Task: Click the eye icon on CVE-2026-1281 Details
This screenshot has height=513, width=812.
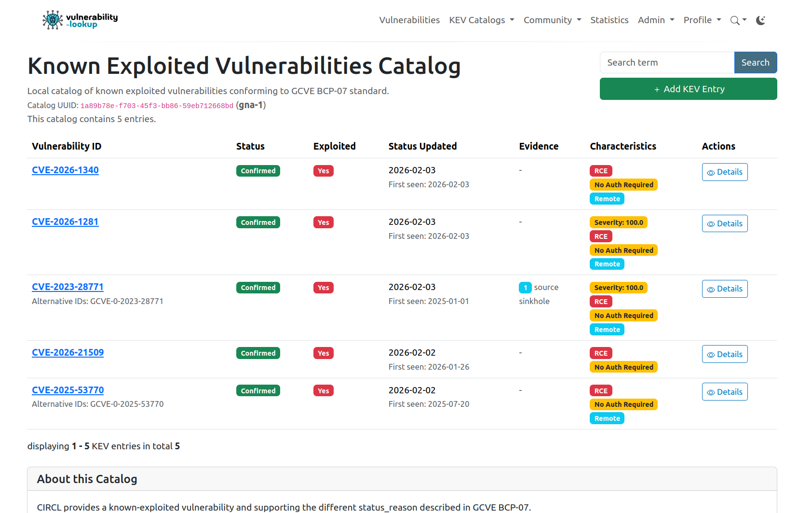Action: 710,223
